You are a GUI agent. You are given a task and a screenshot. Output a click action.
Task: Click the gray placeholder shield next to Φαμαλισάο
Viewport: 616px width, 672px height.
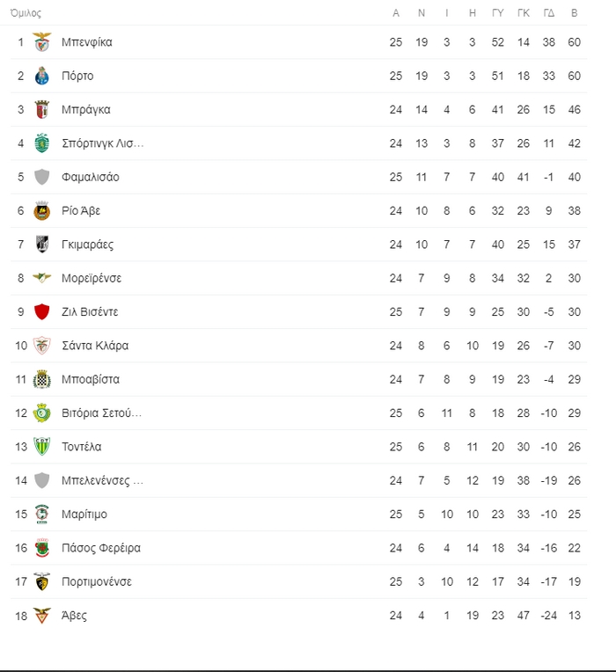(41, 177)
